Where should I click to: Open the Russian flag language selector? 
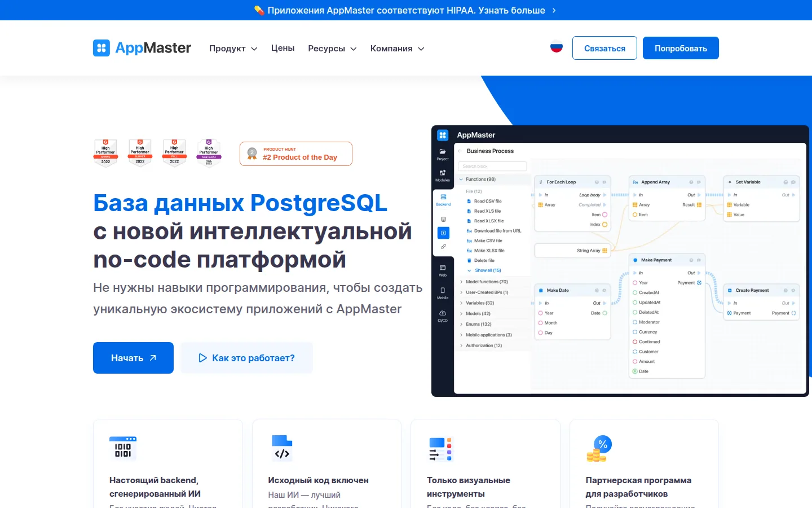tap(557, 47)
